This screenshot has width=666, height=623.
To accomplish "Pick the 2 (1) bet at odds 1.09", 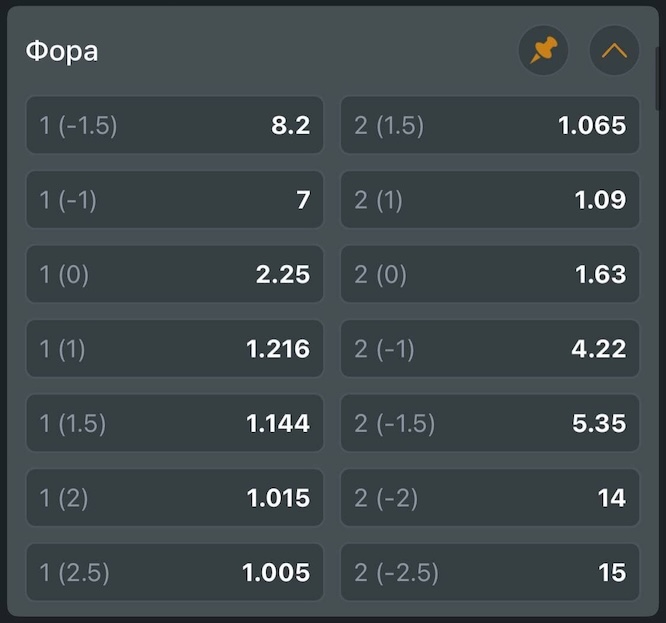I will coord(490,200).
